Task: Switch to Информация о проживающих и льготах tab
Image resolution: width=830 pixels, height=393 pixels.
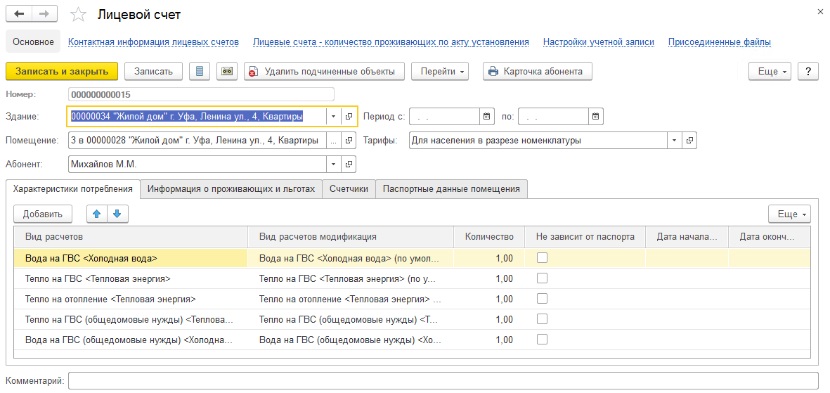Action: pos(231,189)
